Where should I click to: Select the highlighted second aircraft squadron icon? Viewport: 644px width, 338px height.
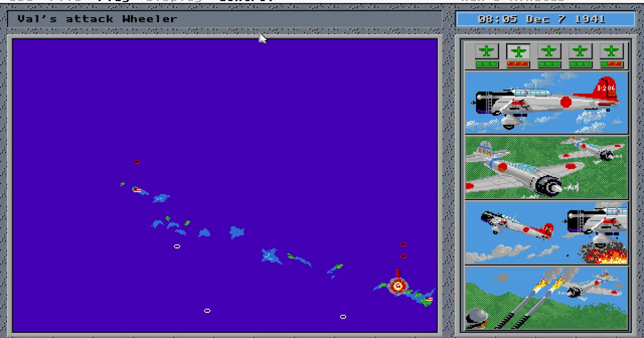[518, 52]
